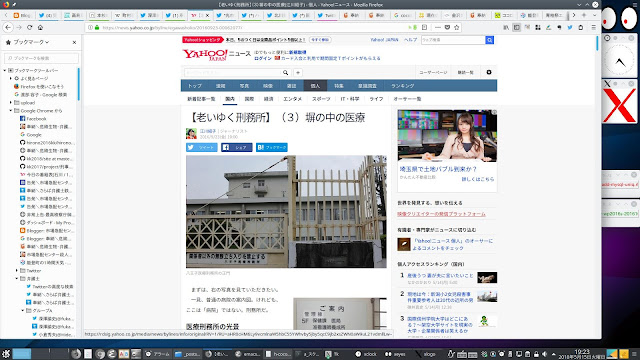This screenshot has width=640, height=360.
Task: Click the bookmark search field
Action: pyautogui.click(x=41, y=58)
